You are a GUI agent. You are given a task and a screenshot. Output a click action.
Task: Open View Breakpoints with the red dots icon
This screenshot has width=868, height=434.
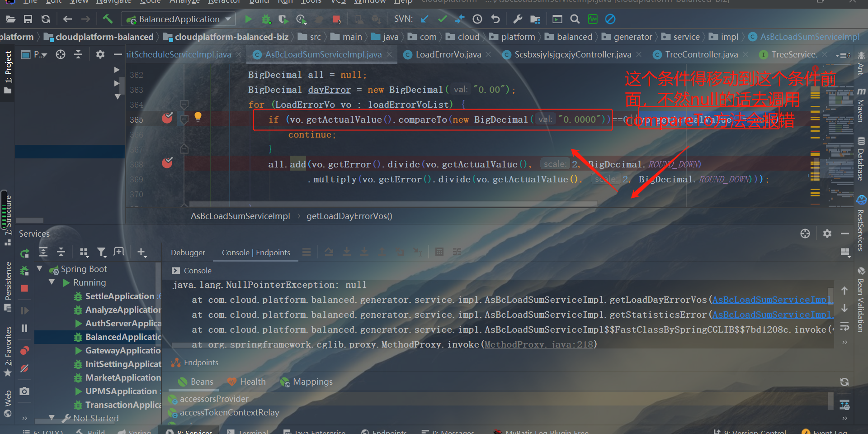(24, 350)
